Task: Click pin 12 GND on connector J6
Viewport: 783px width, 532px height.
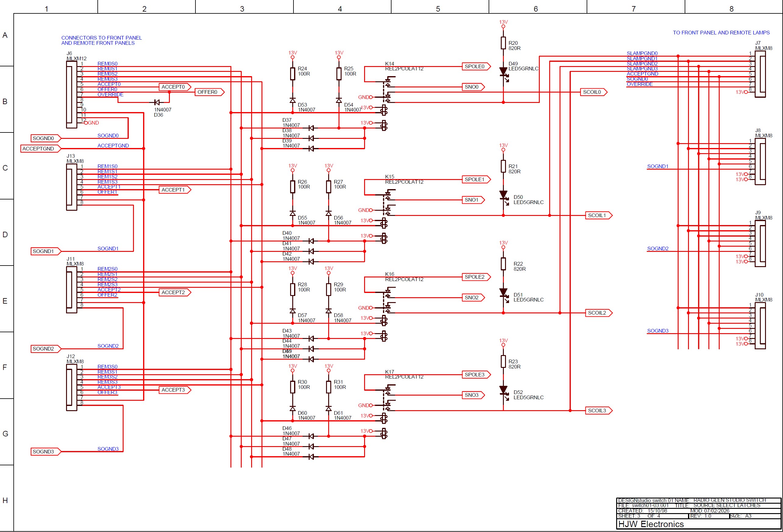Action: 86,123
